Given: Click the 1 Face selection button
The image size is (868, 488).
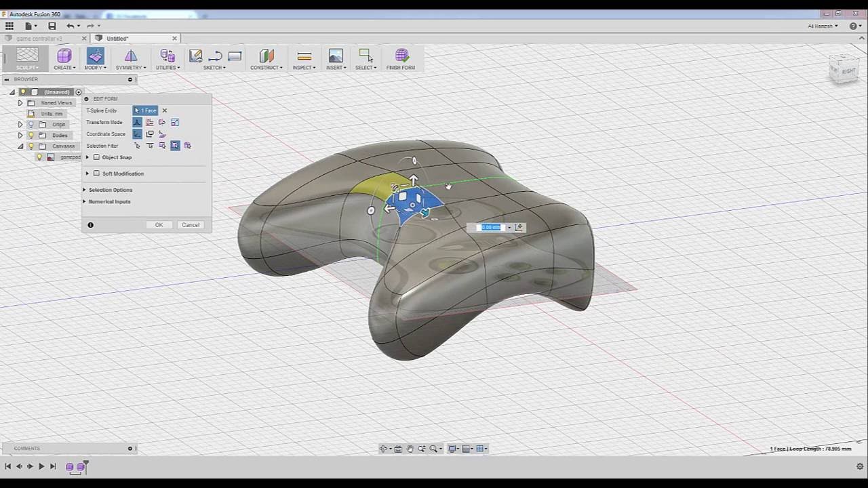Looking at the screenshot, I should (145, 110).
